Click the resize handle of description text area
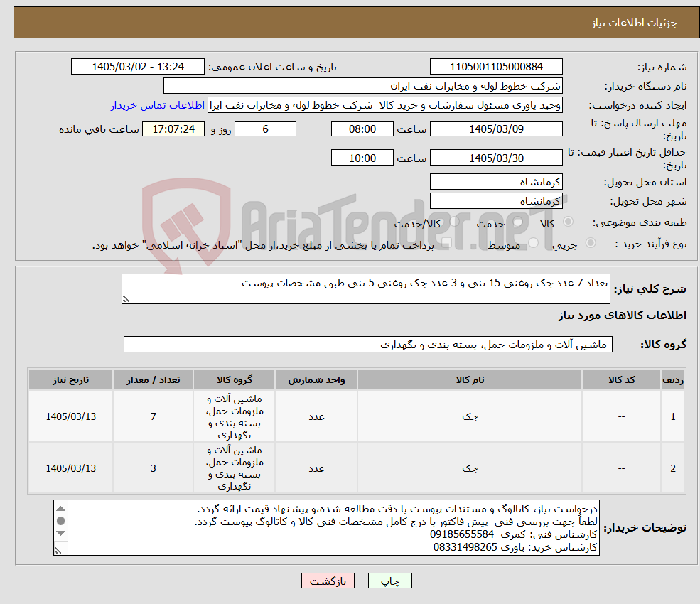700x604 pixels. (126, 300)
